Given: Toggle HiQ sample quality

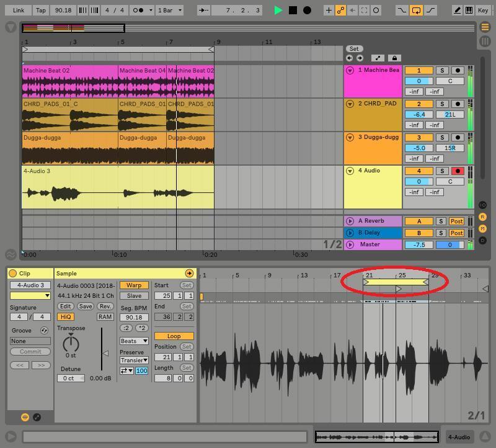Looking at the screenshot, I should 65,317.
